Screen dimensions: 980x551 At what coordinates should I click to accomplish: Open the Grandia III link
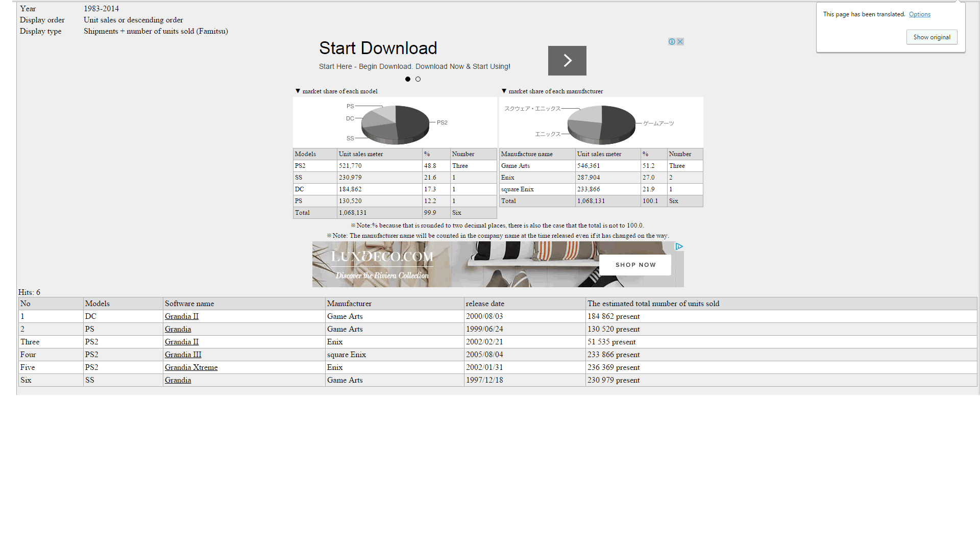tap(183, 355)
